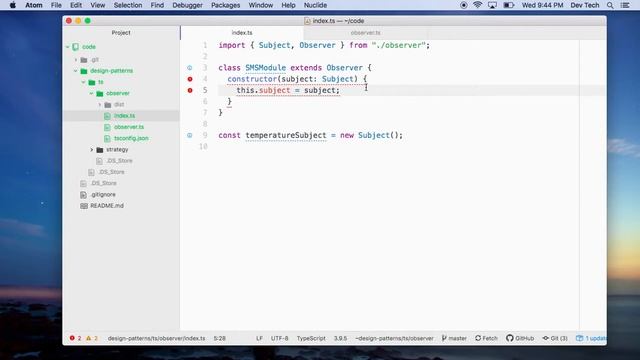Image resolution: width=640 pixels, height=360 pixels.
Task: Click the SMSModule class name
Action: click(265, 68)
